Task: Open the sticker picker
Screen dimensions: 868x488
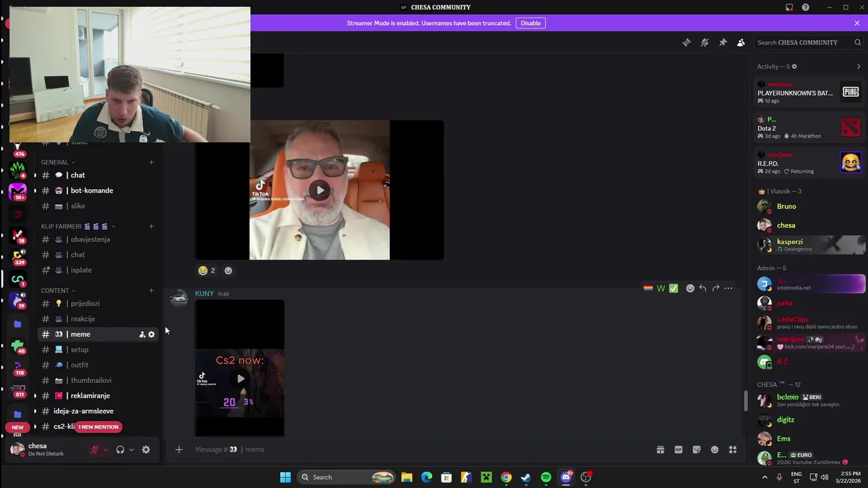Action: coord(696,449)
